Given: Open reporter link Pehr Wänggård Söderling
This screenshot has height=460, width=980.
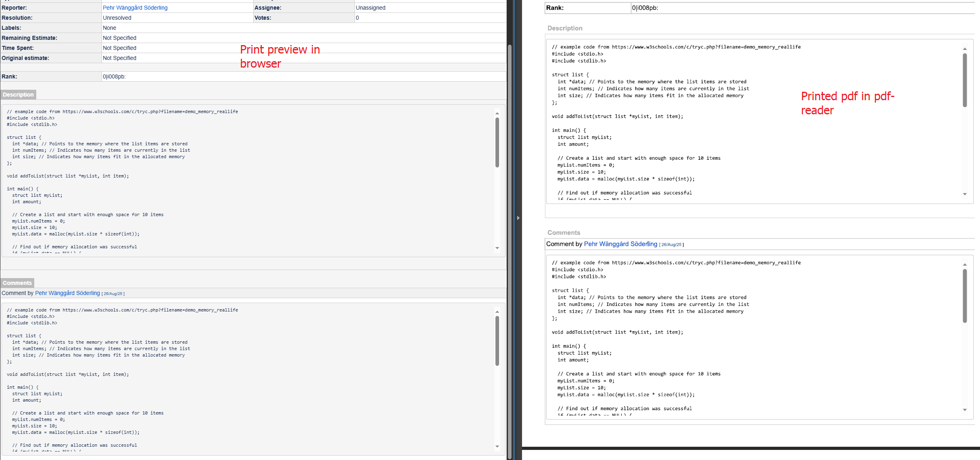Looking at the screenshot, I should coord(135,8).
